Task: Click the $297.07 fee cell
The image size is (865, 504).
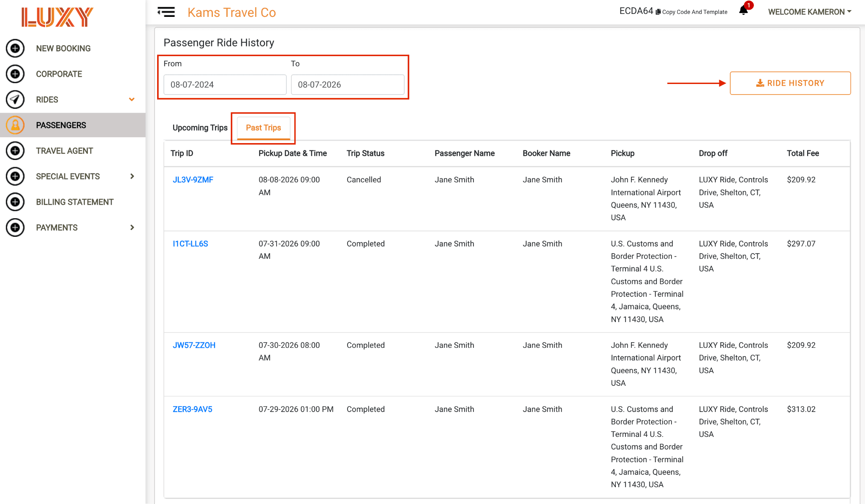Action: (x=801, y=244)
